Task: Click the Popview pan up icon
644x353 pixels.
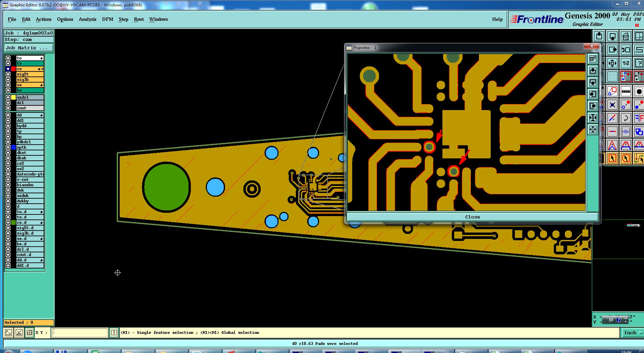Action: click(x=593, y=71)
